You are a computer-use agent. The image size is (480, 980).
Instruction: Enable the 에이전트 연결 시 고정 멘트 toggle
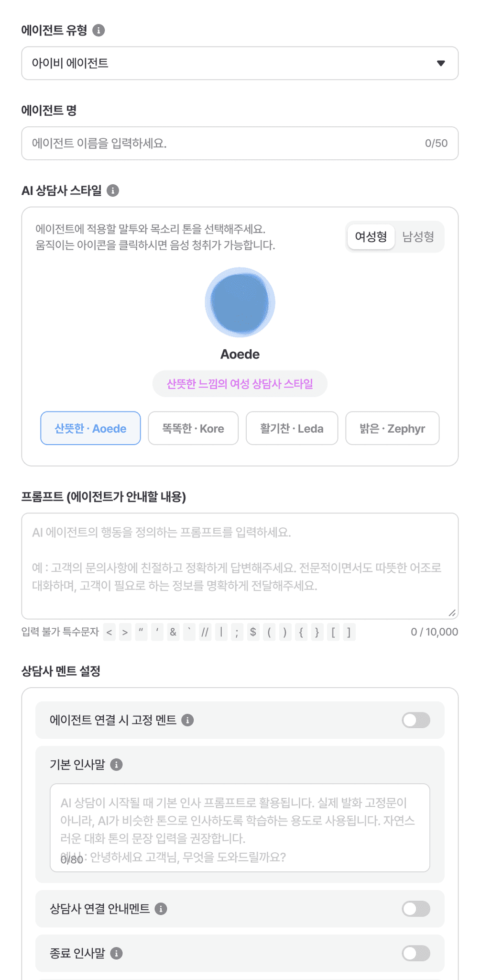coord(416,720)
